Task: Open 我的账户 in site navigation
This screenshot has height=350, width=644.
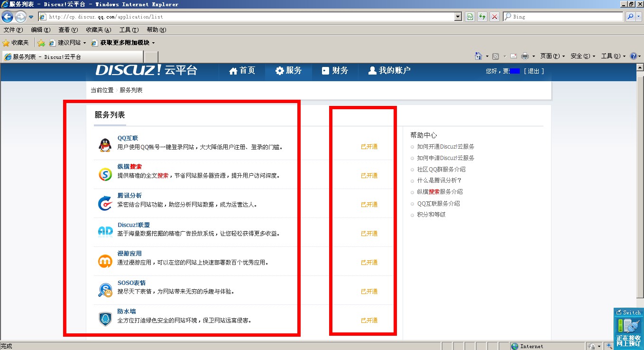Action: tap(389, 71)
